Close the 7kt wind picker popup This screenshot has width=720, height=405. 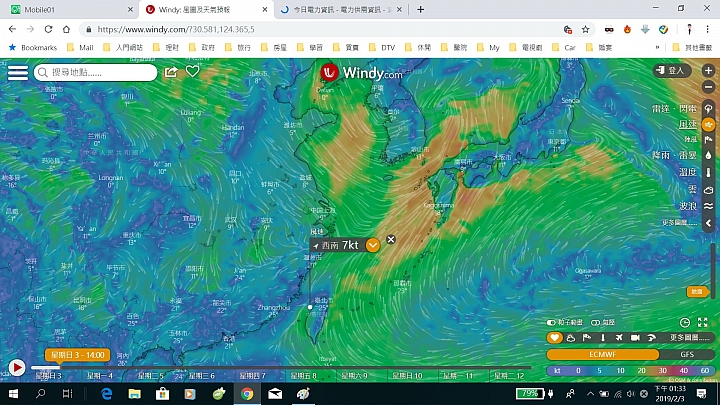tap(391, 239)
